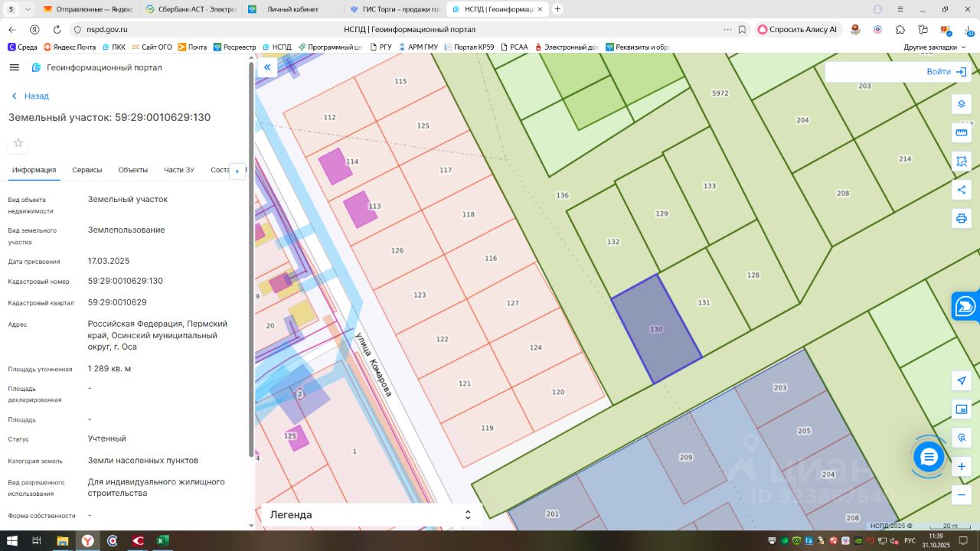Switch to Отправленные Яндекс browser tab
980x551 pixels.
click(89, 9)
